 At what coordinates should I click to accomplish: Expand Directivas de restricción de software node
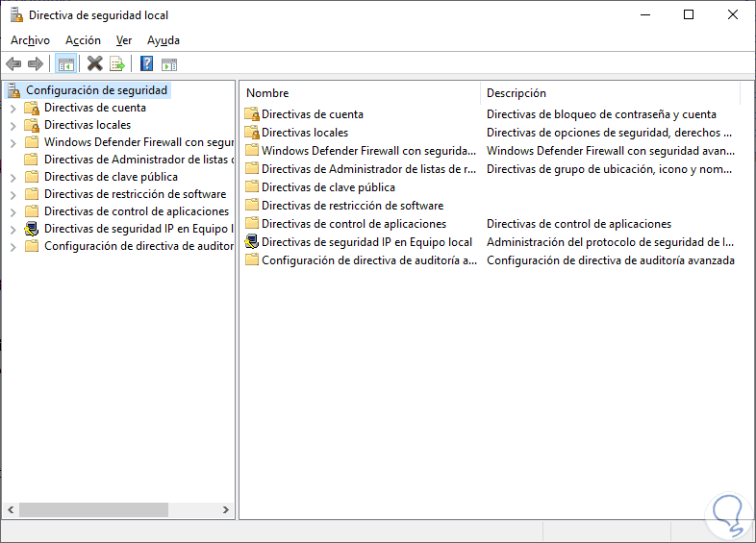[x=13, y=195]
